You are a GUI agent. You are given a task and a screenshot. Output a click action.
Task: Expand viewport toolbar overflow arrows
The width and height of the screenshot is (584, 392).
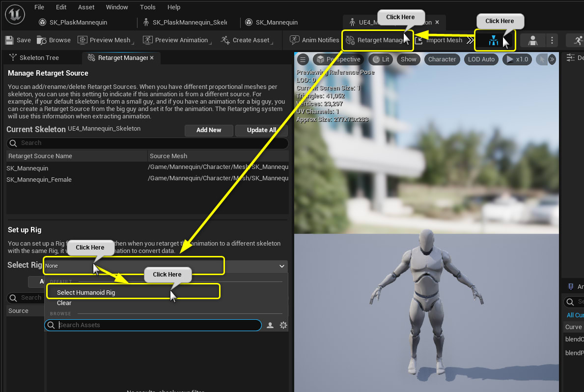coord(552,59)
